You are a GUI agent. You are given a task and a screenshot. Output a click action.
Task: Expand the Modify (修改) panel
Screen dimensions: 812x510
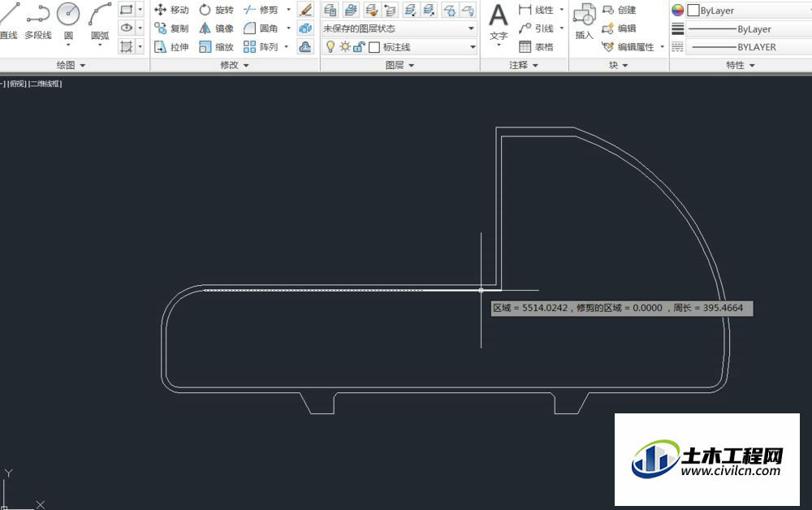coord(235,65)
